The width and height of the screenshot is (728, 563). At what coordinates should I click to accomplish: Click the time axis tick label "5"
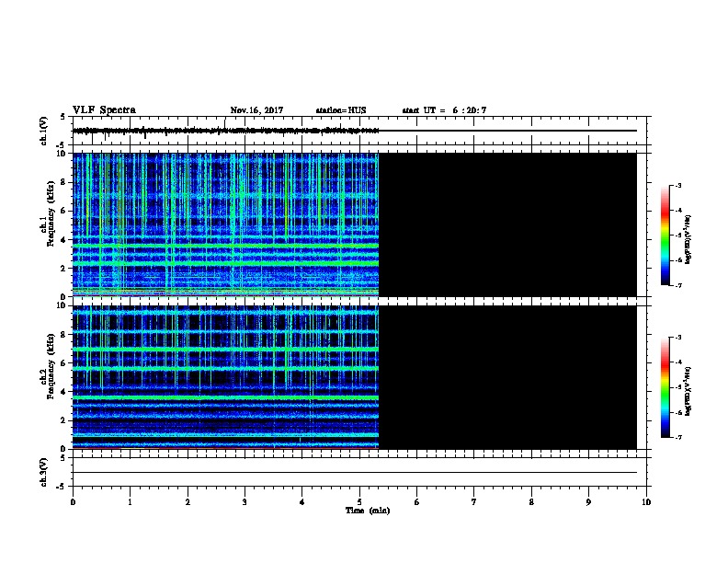coord(359,502)
